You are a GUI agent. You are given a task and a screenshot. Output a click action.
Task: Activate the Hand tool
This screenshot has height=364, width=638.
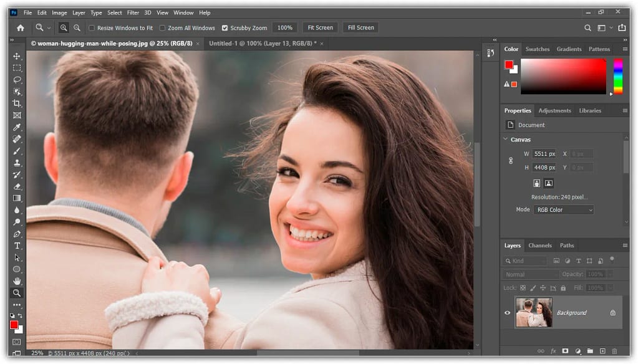point(17,281)
